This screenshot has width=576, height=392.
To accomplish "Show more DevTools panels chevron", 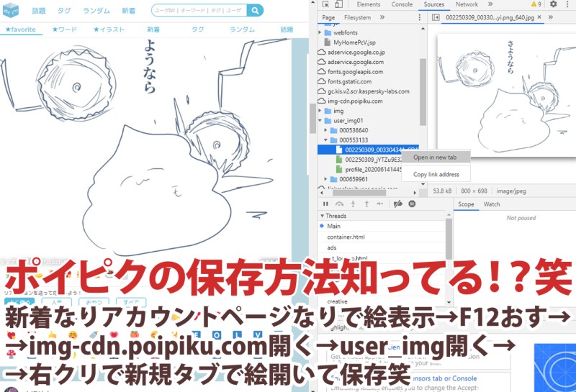I will [490, 4].
